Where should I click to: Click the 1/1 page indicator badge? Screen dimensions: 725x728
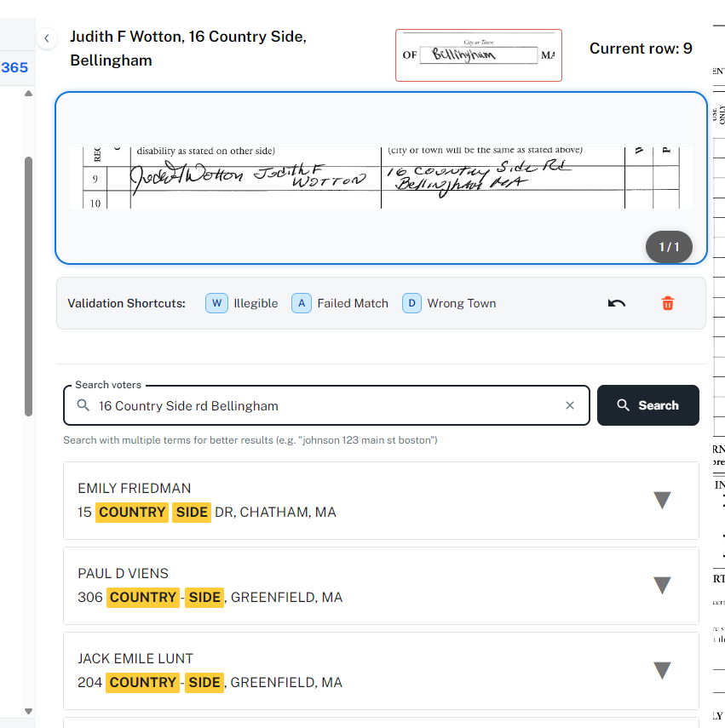(669, 247)
